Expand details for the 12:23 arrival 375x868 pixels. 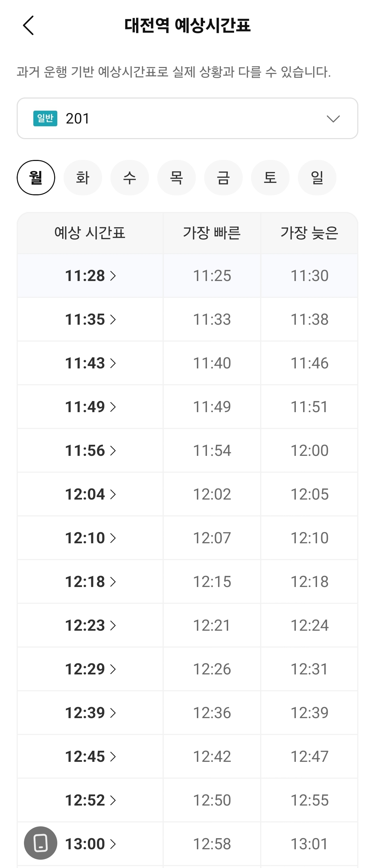pos(90,626)
